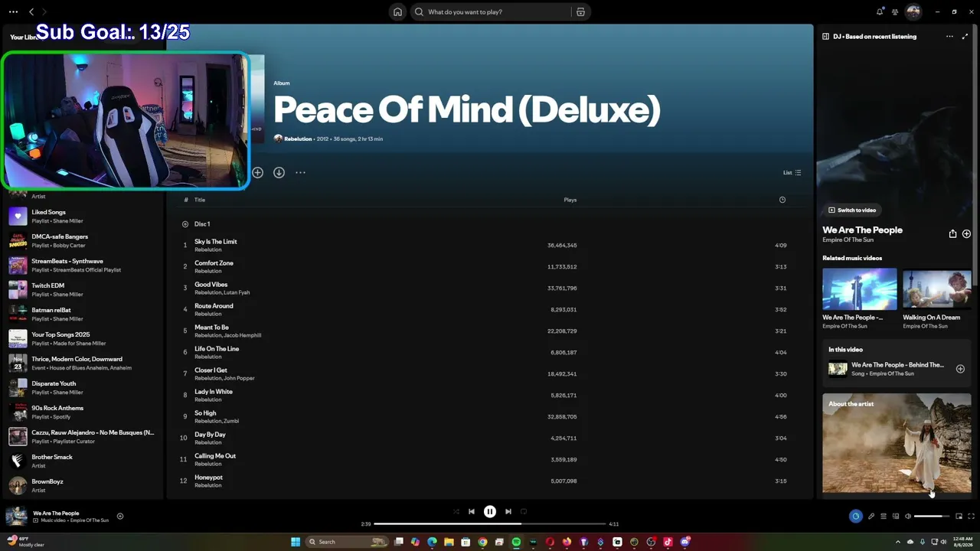Viewport: 980px width, 551px height.
Task: Adjust the volume slider
Action: click(x=932, y=517)
